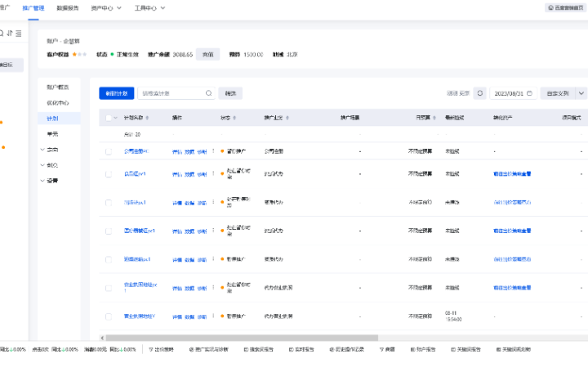The height and width of the screenshot is (368, 588).
Task: Click the orange star in the account rating
Action: coord(74,55)
